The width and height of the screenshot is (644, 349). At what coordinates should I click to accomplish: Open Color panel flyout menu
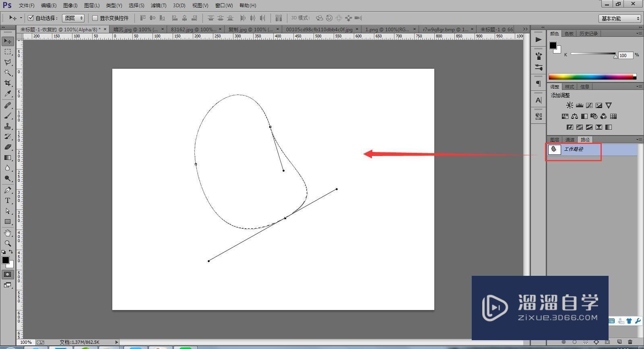(x=639, y=34)
